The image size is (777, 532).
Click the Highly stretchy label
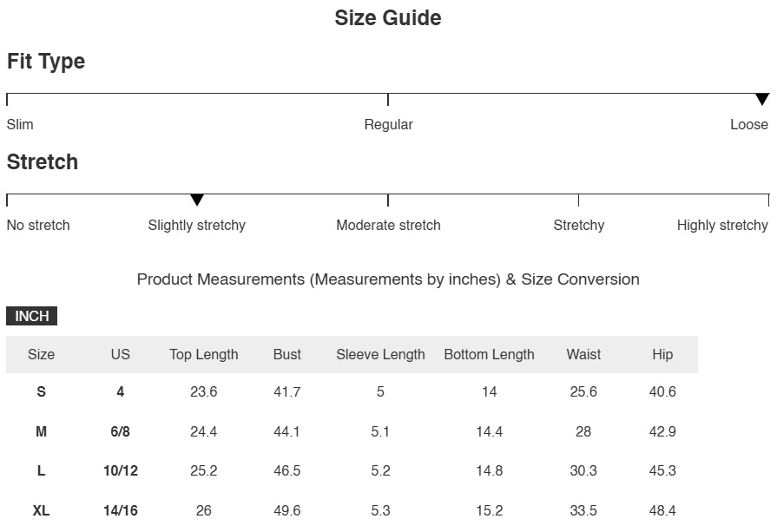pyautogui.click(x=722, y=225)
